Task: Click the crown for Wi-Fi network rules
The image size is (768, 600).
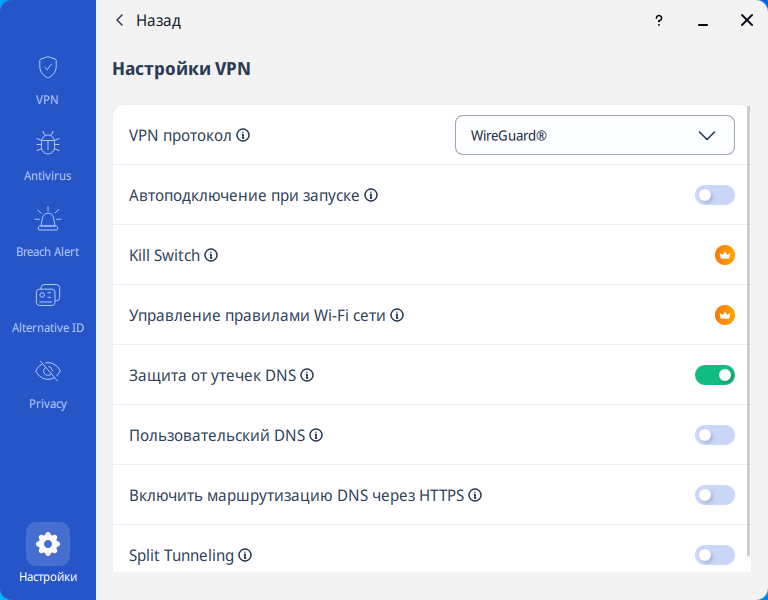Action: click(725, 315)
